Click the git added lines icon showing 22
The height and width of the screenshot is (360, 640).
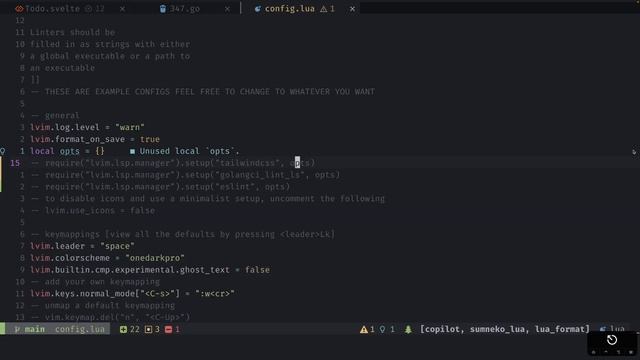coord(123,329)
